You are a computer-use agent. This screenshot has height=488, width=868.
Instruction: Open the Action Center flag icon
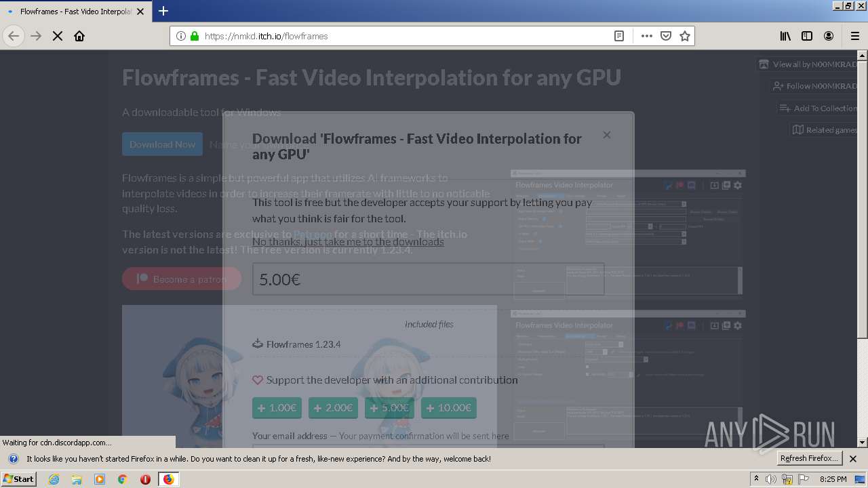[x=804, y=479]
